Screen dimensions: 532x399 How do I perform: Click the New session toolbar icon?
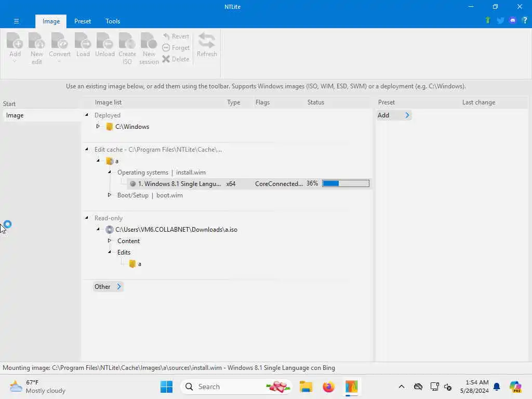point(149,41)
